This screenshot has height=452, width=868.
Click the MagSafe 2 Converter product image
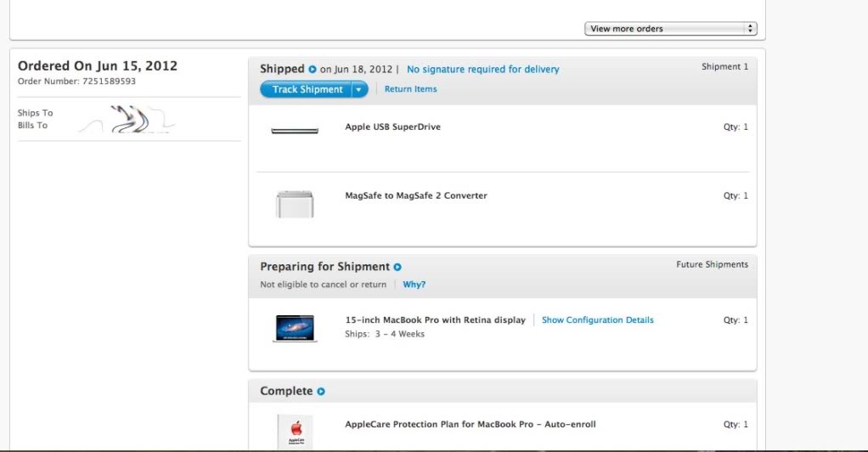point(295,205)
